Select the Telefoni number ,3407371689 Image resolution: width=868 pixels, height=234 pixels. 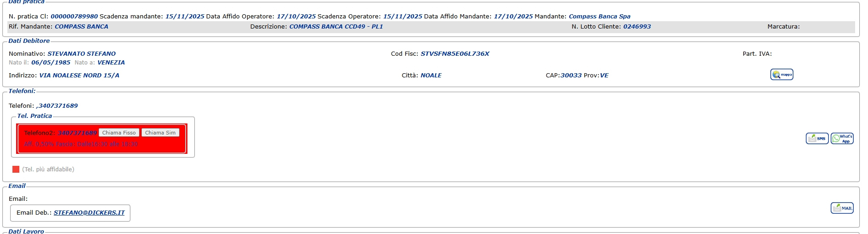click(57, 106)
